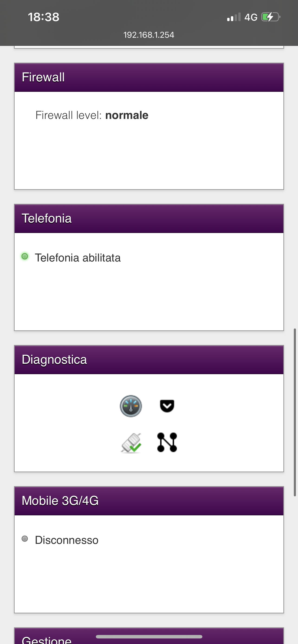Screen dimensions: 298x644
Task: Tap the 192.168.1.254 address bar
Action: point(149,35)
